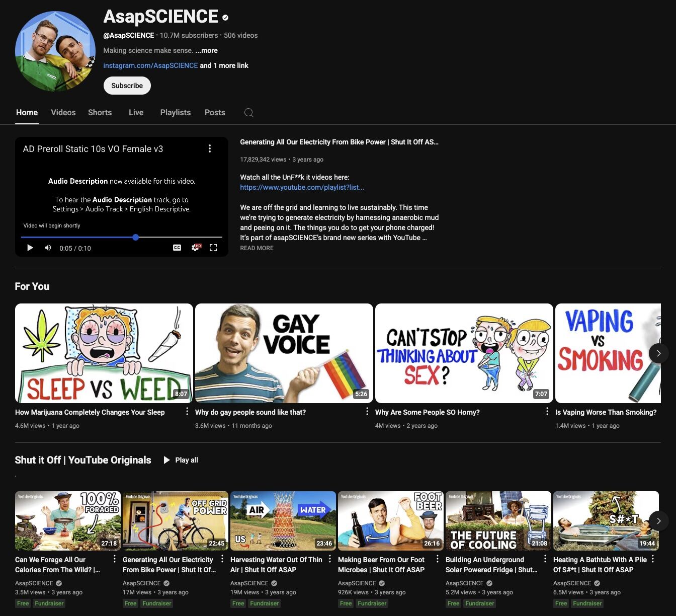Open menu for Harvesting Water Out Of Thin Air
Viewport: 676px width, 616px height.
(x=330, y=559)
